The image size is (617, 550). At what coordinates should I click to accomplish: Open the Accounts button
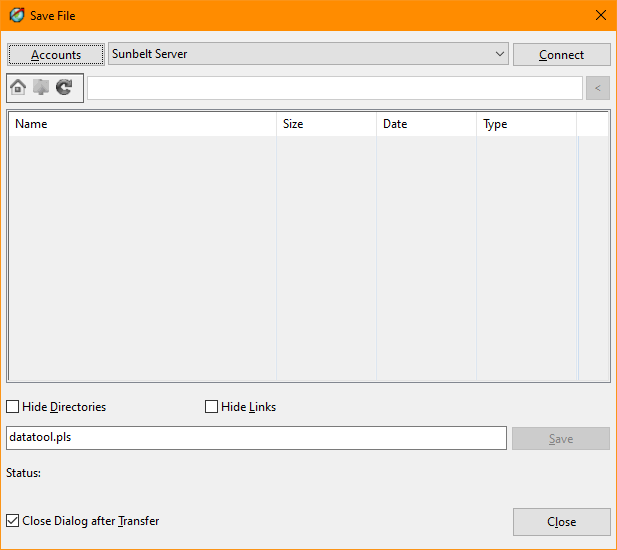click(x=56, y=54)
